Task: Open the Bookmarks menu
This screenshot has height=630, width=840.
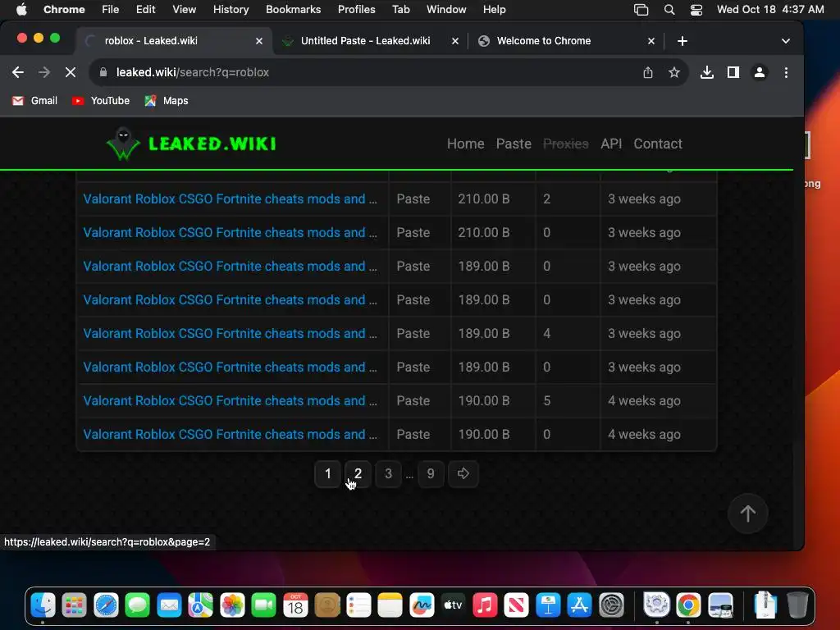Action: pos(293,9)
